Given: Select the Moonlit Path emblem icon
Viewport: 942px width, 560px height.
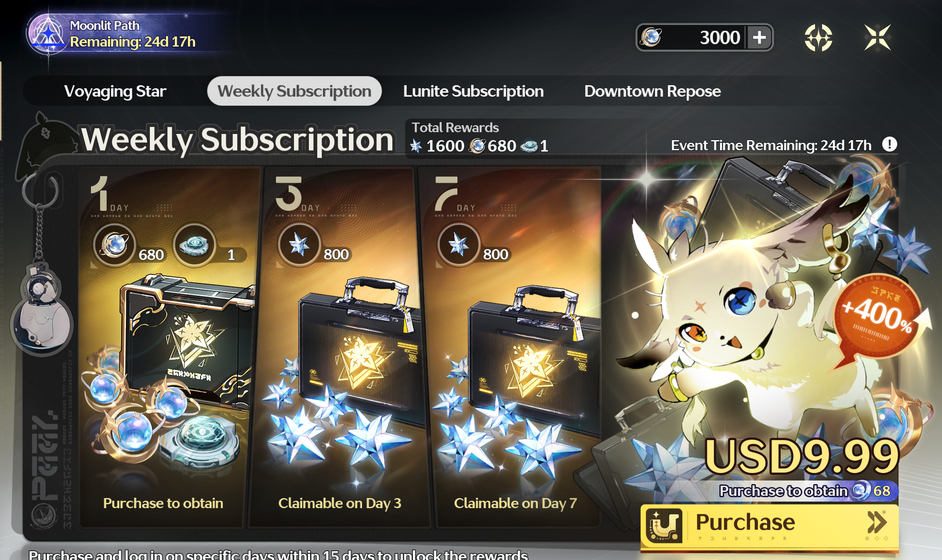Looking at the screenshot, I should (48, 34).
